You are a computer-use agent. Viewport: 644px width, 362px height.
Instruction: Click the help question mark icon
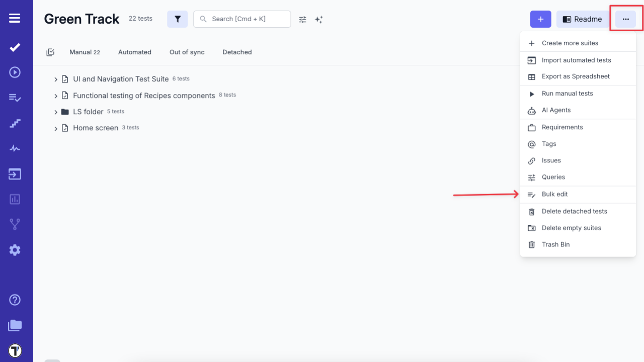[15, 300]
